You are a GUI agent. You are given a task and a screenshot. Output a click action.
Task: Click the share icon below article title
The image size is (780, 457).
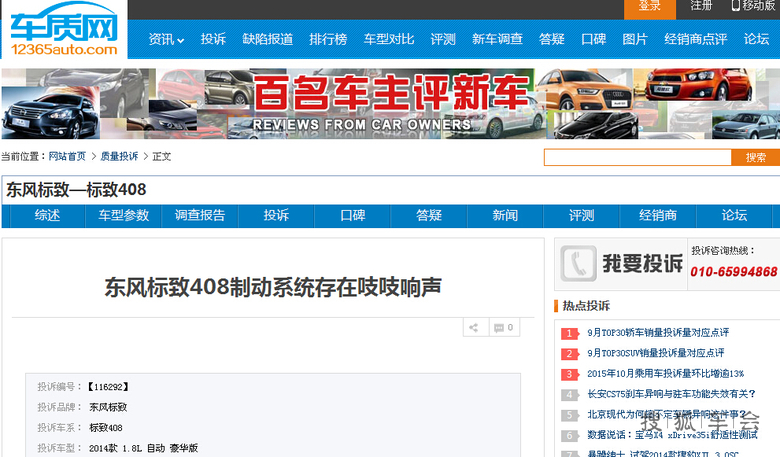pyautogui.click(x=475, y=328)
